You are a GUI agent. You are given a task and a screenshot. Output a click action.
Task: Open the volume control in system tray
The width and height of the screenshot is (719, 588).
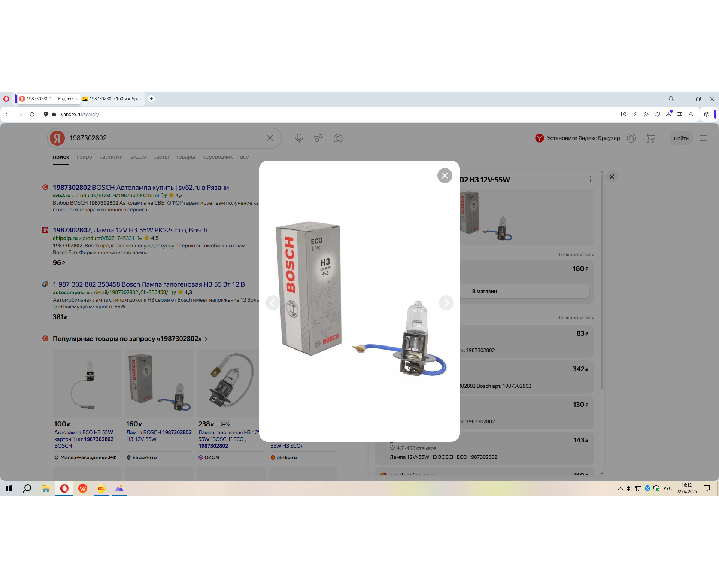(629, 488)
